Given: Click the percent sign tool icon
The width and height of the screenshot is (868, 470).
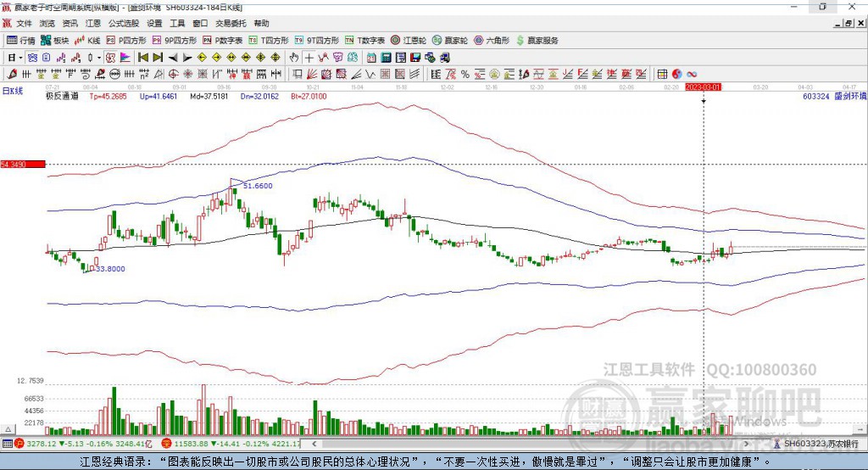Looking at the screenshot, I should pyautogui.click(x=465, y=75).
